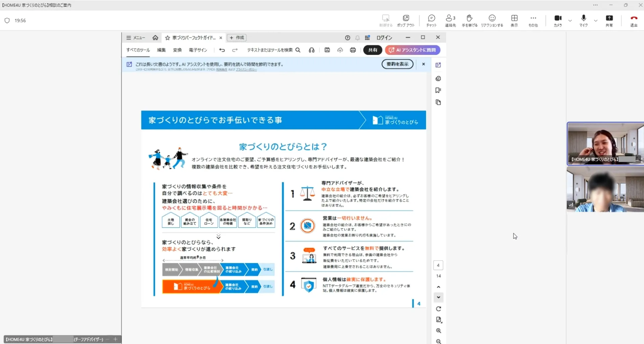Zoom out with magnifier minus icon

[x=439, y=341]
